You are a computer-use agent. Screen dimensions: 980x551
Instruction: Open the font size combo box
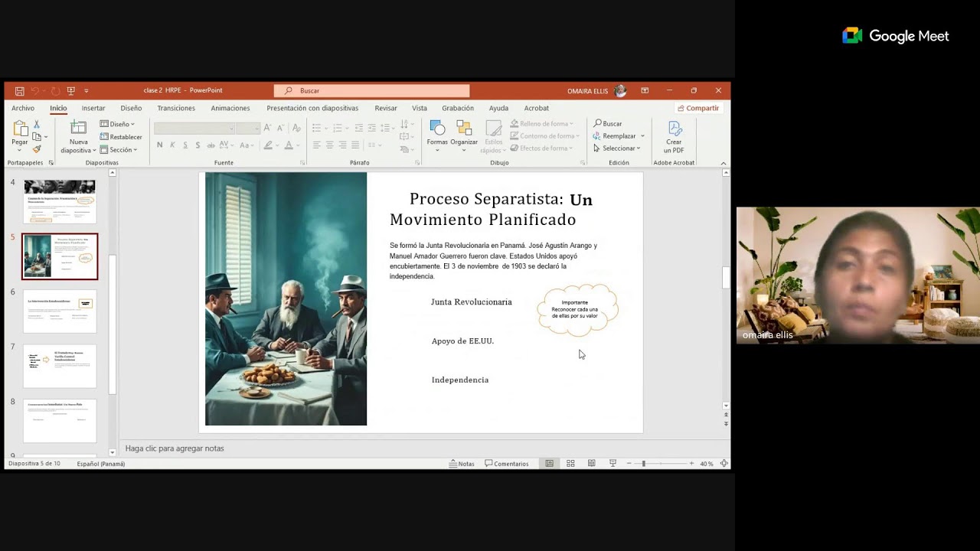pos(247,129)
